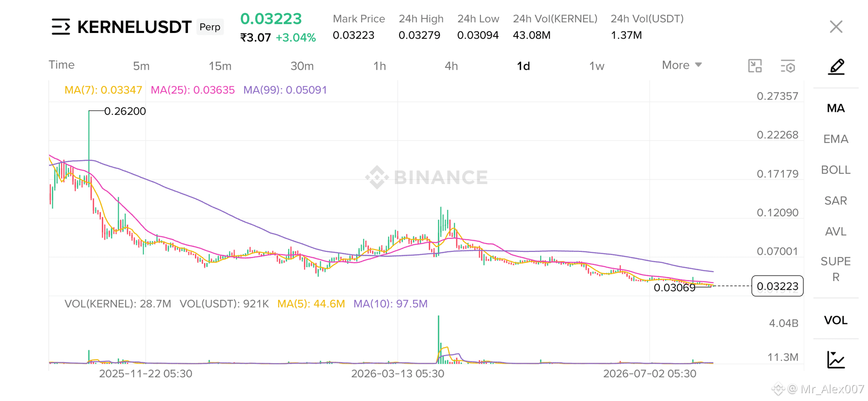Click the VOL(USDT): 921K label

point(224,304)
